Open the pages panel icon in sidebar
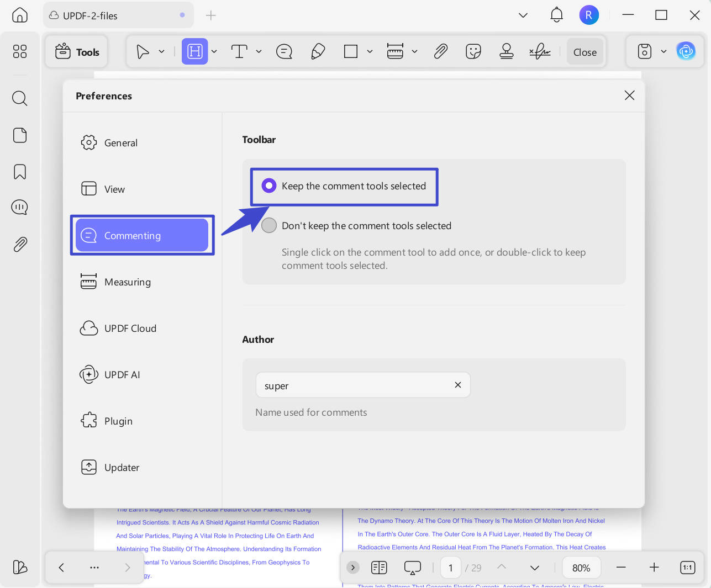 click(x=20, y=135)
